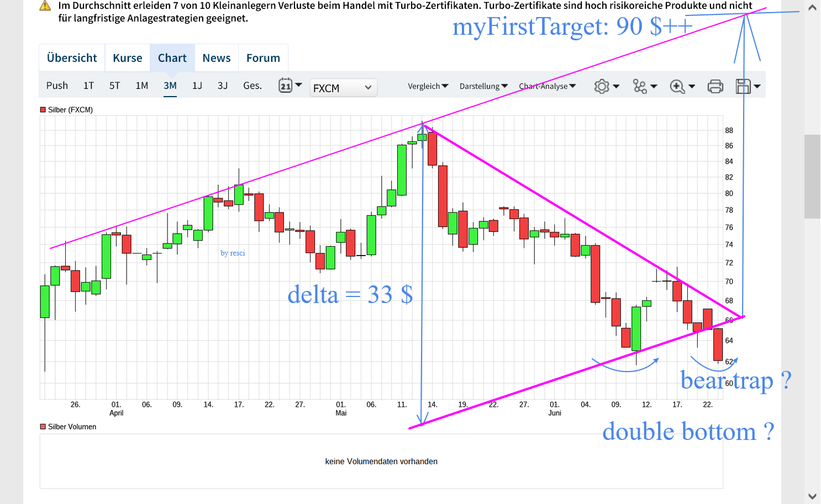Image resolution: width=821 pixels, height=504 pixels.
Task: Click the vertical scrollbar thumb
Action: pos(812,177)
